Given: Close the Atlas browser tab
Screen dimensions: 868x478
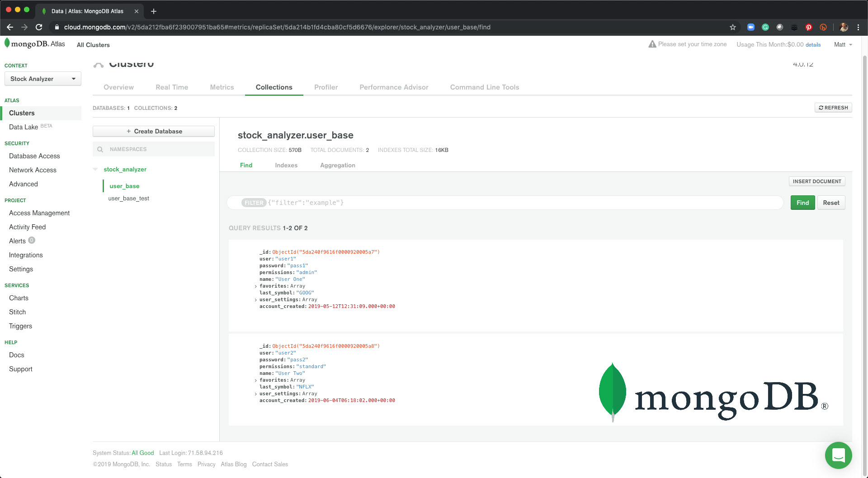Looking at the screenshot, I should [x=137, y=11].
